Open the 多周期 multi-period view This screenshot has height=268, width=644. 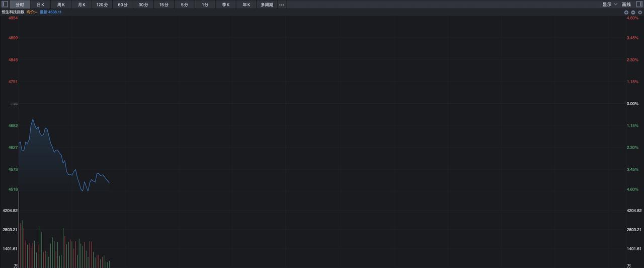click(x=267, y=5)
